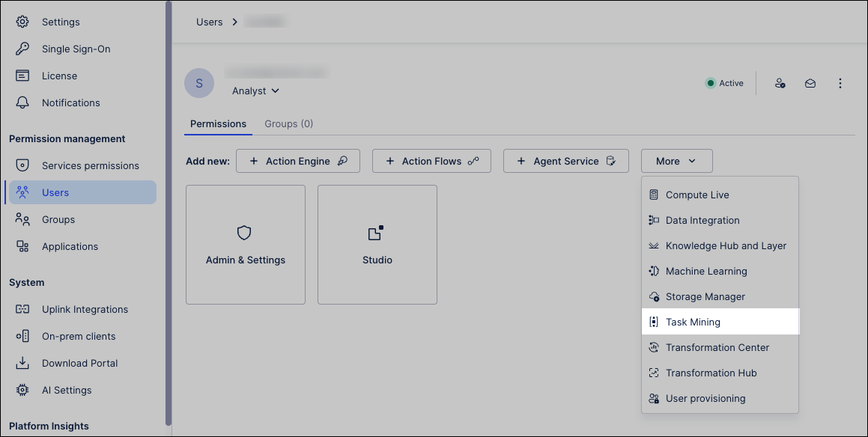This screenshot has width=868, height=437.
Task: Open the Analyst role dropdown
Action: (x=255, y=91)
